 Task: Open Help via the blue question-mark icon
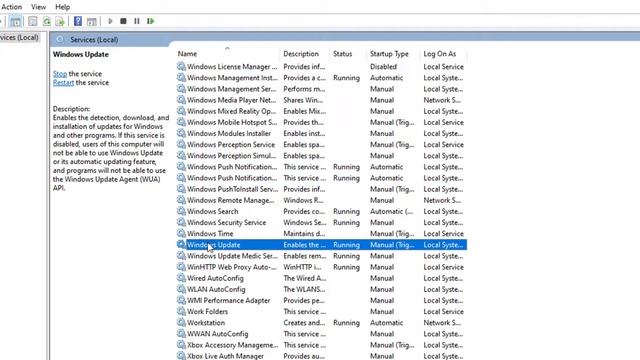78,21
